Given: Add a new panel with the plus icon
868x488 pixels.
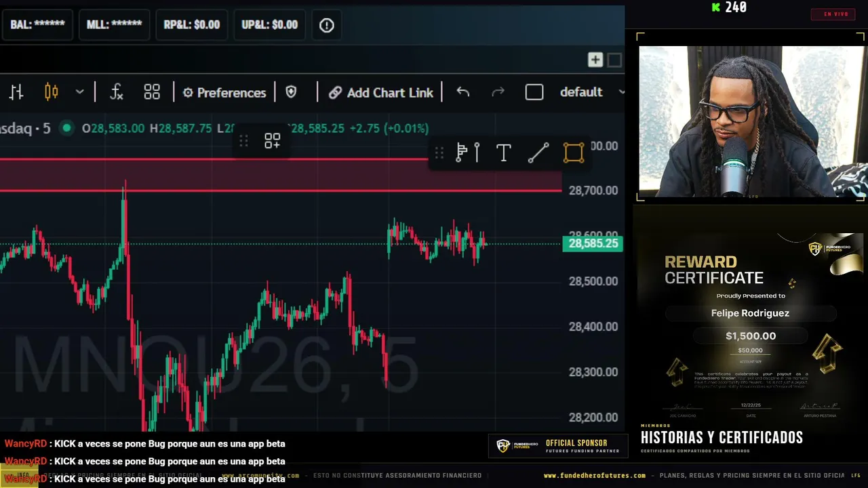Looking at the screenshot, I should tap(595, 60).
